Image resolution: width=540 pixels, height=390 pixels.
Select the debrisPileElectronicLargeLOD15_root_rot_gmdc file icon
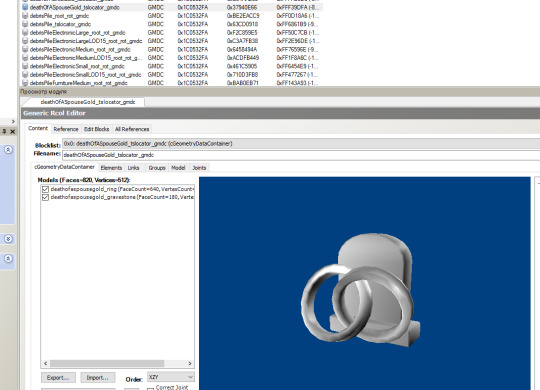coord(25,41)
